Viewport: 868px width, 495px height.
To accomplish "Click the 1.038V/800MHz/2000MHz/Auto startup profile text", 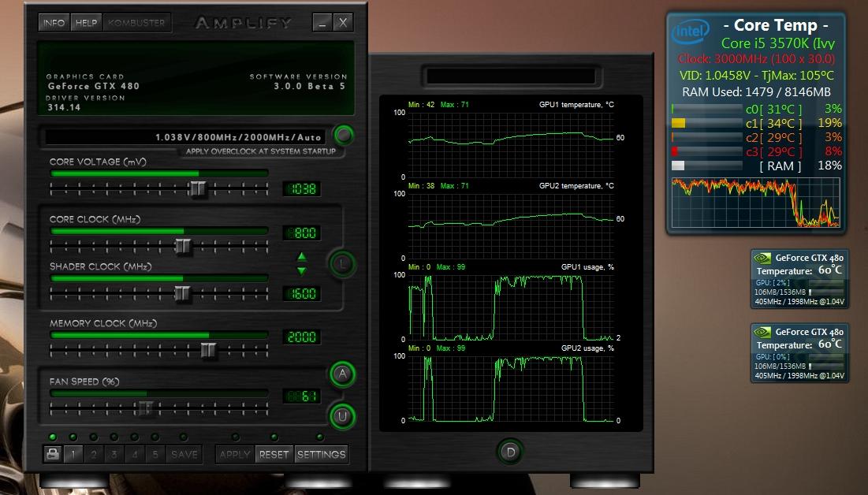I will point(238,137).
